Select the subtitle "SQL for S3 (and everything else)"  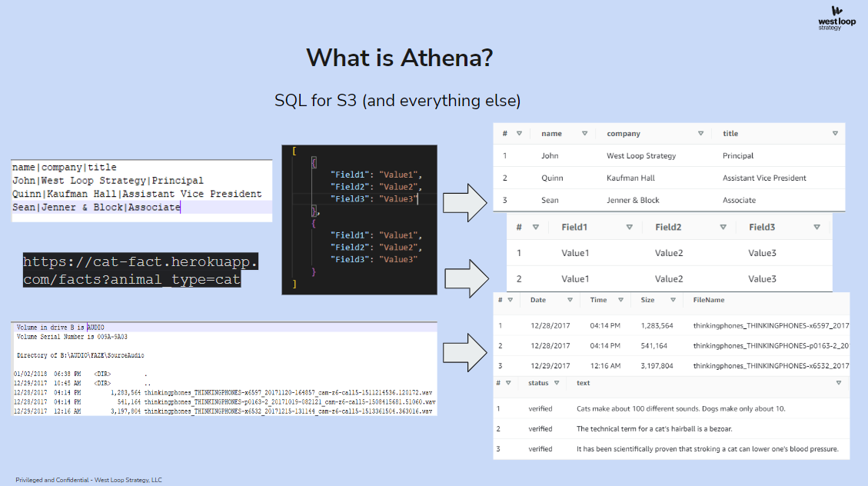[397, 100]
